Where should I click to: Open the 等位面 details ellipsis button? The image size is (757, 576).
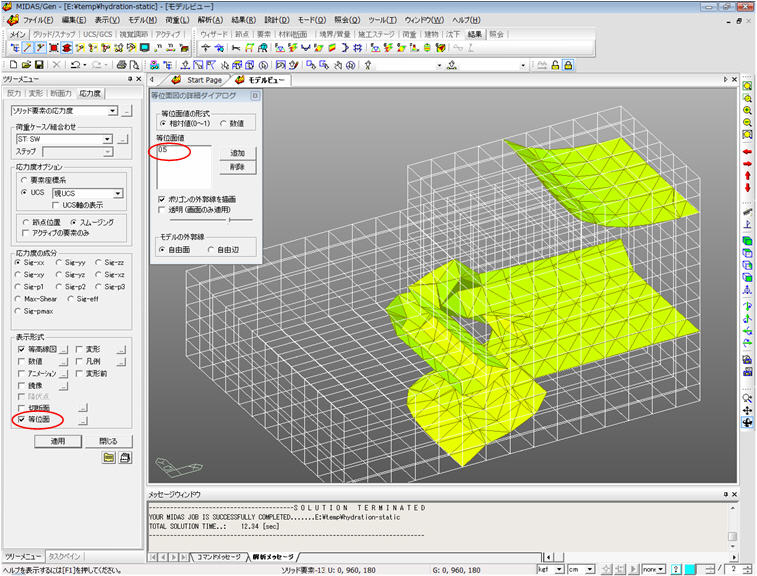click(83, 420)
